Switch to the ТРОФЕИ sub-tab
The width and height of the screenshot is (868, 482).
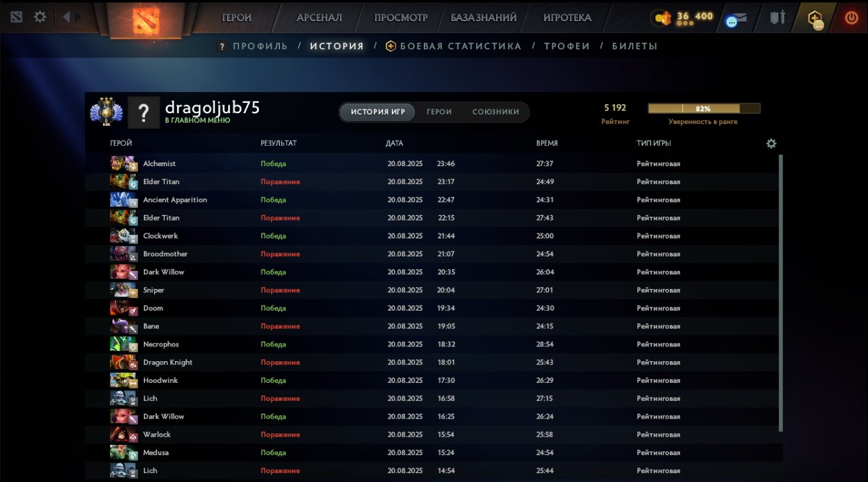point(567,46)
